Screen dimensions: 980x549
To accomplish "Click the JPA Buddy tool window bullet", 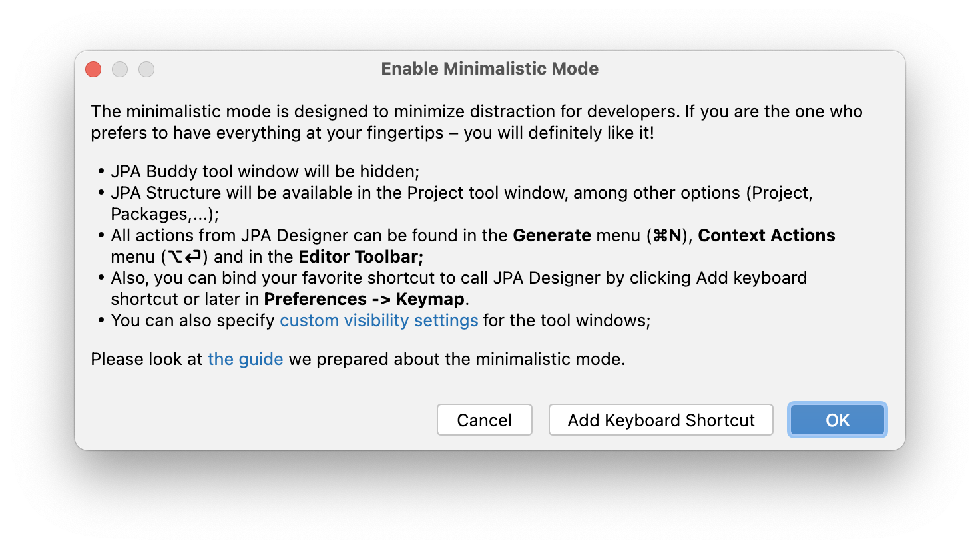I will pyautogui.click(x=265, y=171).
